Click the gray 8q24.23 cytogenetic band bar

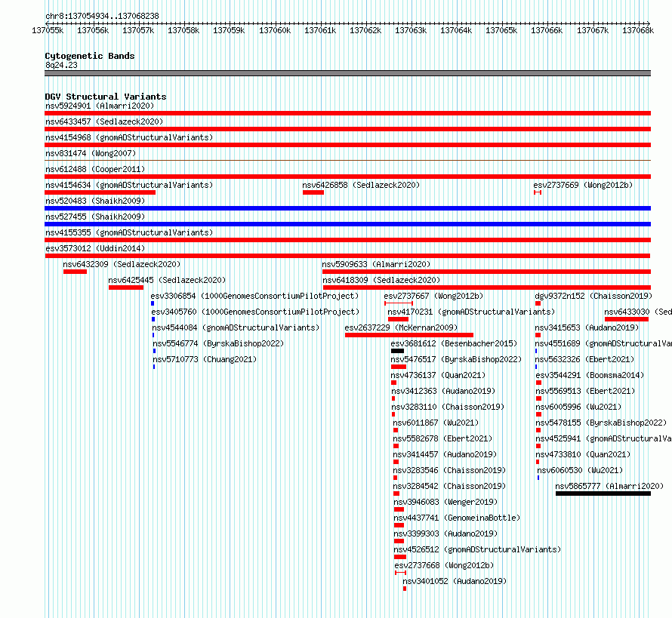tap(347, 73)
